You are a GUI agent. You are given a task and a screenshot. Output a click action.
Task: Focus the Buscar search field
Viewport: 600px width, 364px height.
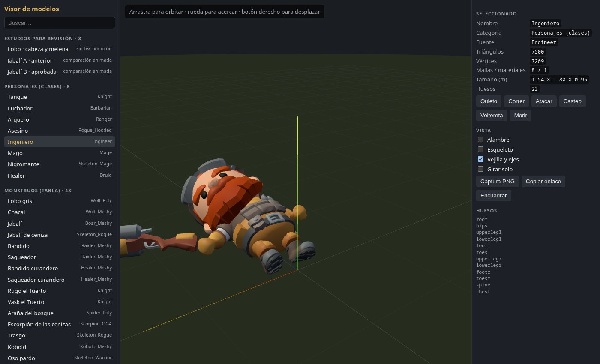(60, 23)
